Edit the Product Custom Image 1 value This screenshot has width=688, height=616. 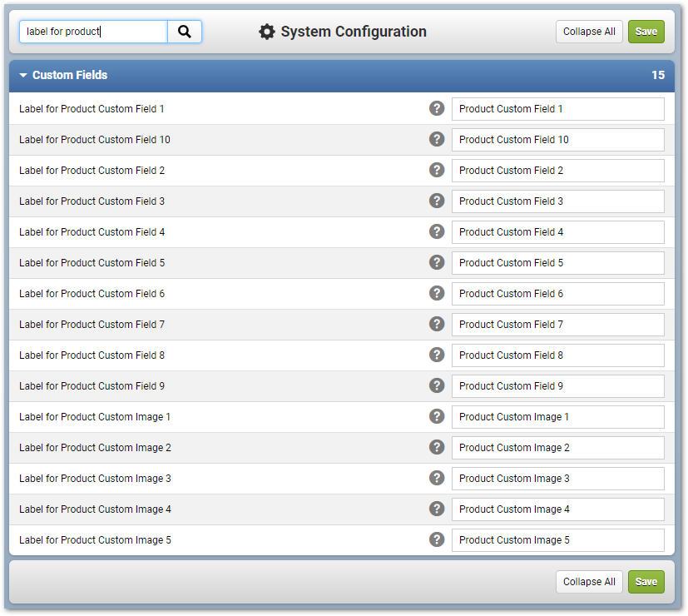pos(557,417)
